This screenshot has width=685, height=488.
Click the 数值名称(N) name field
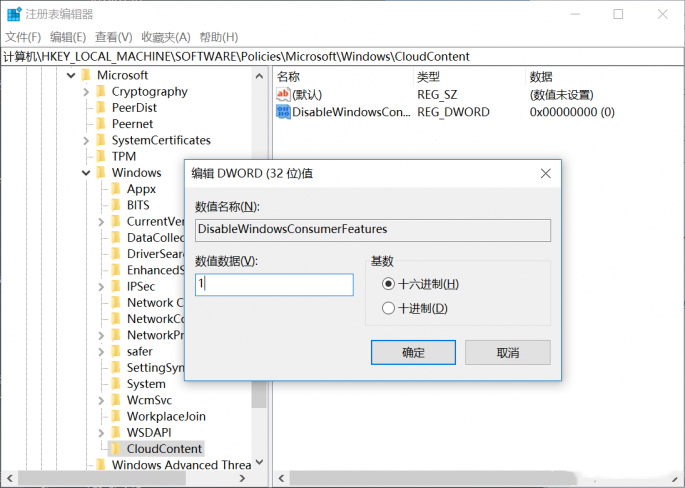[373, 229]
